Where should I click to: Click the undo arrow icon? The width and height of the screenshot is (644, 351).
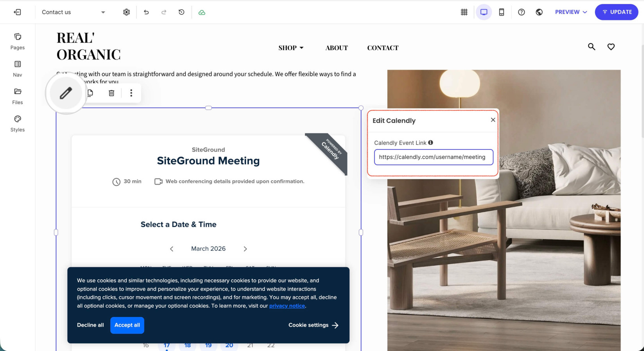146,12
